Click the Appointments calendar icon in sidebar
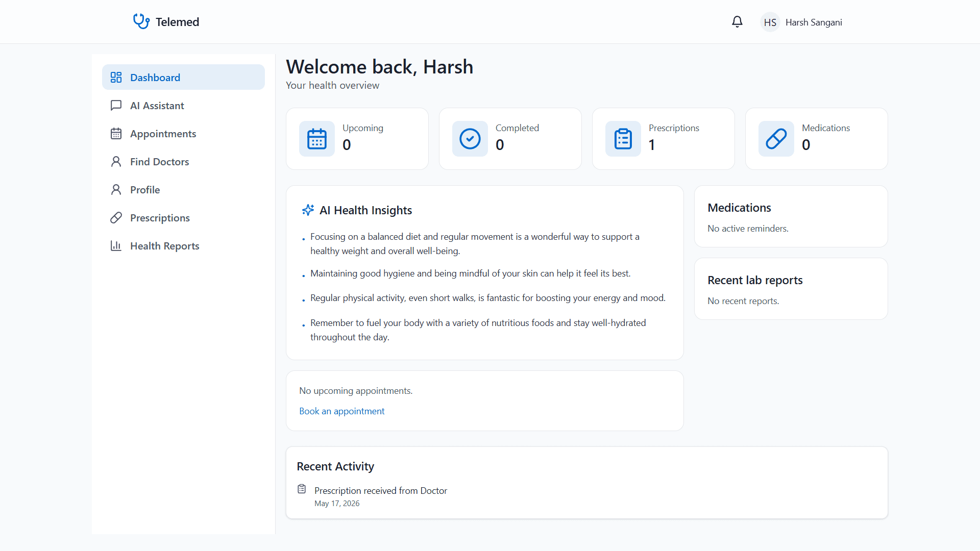This screenshot has width=980, height=551. pyautogui.click(x=116, y=133)
